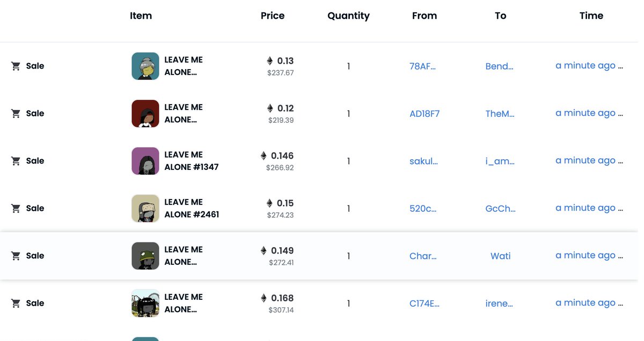The image size is (644, 341).
Task: Open Wati's buyer profile
Action: pos(500,256)
